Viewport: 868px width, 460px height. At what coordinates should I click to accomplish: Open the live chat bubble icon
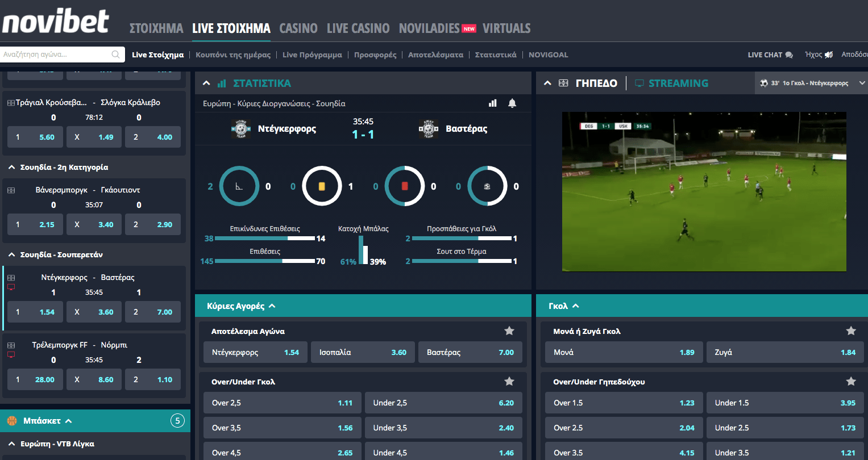coord(789,55)
